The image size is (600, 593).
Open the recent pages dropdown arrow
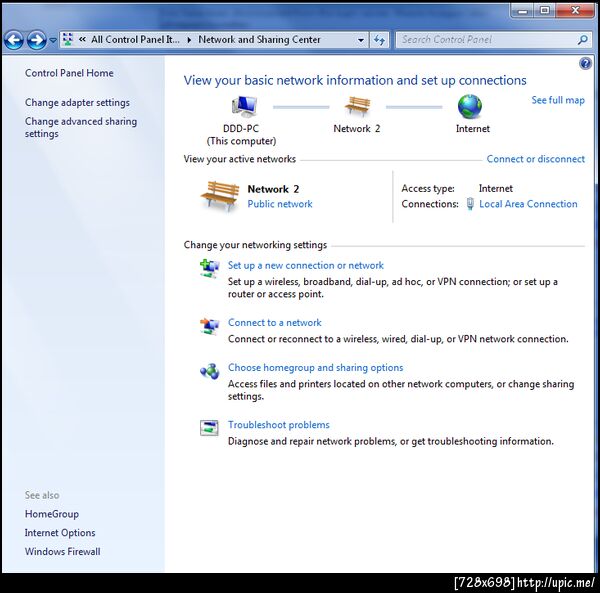53,40
